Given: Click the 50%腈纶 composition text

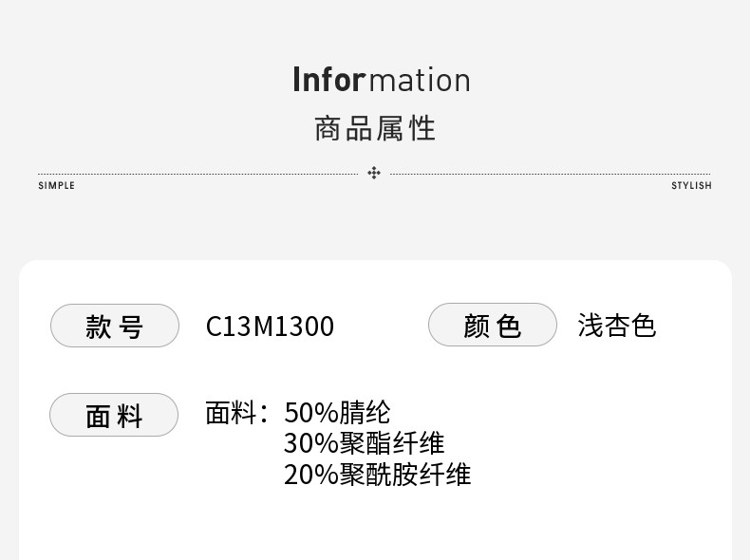Looking at the screenshot, I should click(337, 413).
